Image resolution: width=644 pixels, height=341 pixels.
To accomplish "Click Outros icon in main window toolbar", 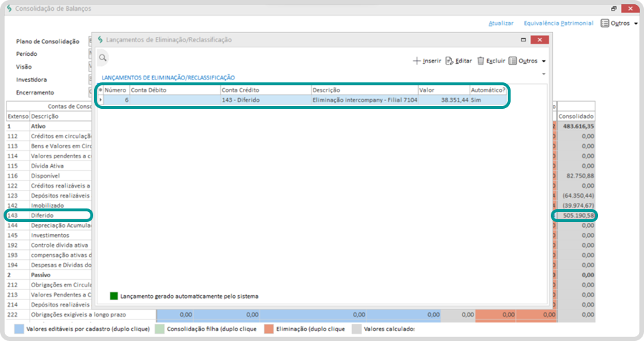I will pyautogui.click(x=605, y=23).
